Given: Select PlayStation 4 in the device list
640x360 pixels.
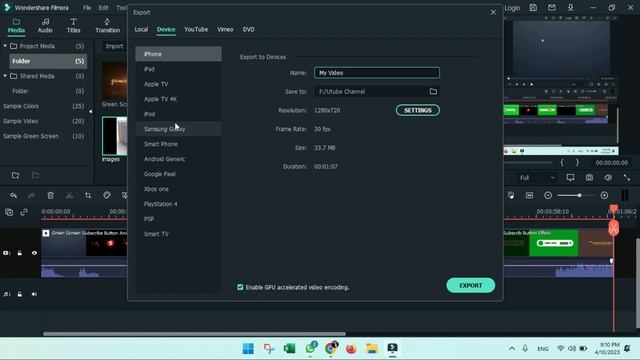Looking at the screenshot, I should click(x=179, y=204).
